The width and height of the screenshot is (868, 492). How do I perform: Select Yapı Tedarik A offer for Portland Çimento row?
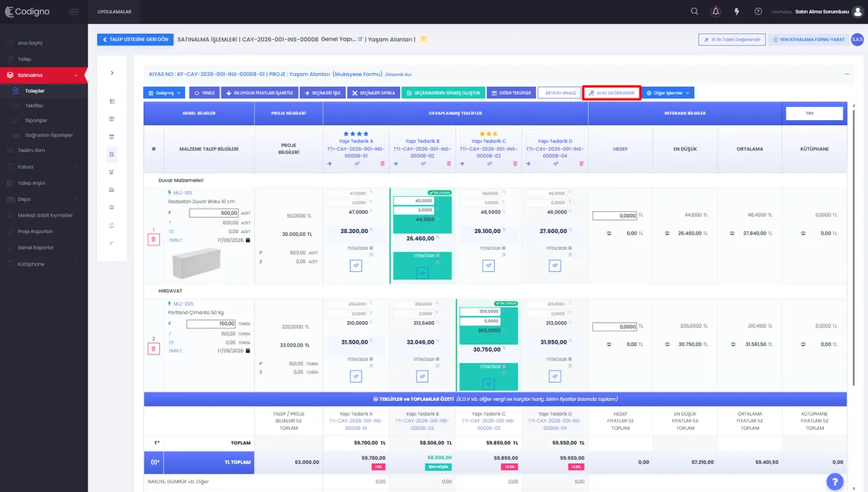click(x=356, y=376)
